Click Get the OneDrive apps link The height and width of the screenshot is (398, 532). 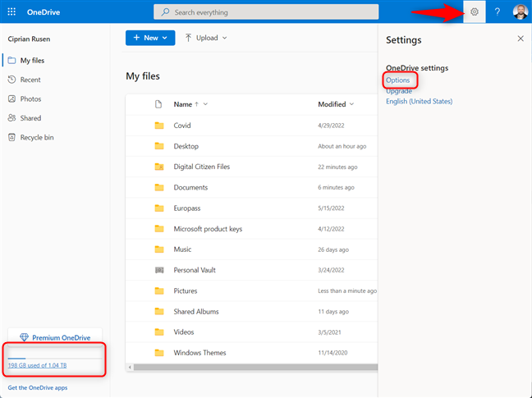[x=38, y=387]
